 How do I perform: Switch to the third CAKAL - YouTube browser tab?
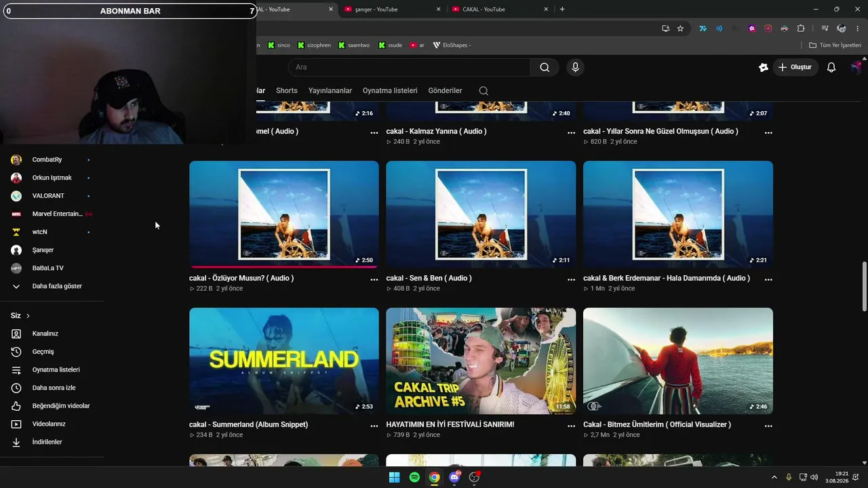[x=499, y=9]
